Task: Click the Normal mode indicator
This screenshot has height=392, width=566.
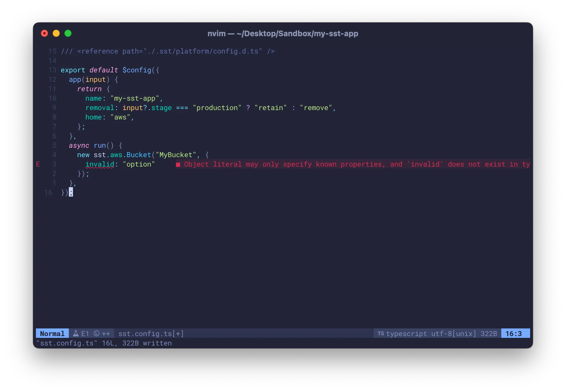Action: 52,333
